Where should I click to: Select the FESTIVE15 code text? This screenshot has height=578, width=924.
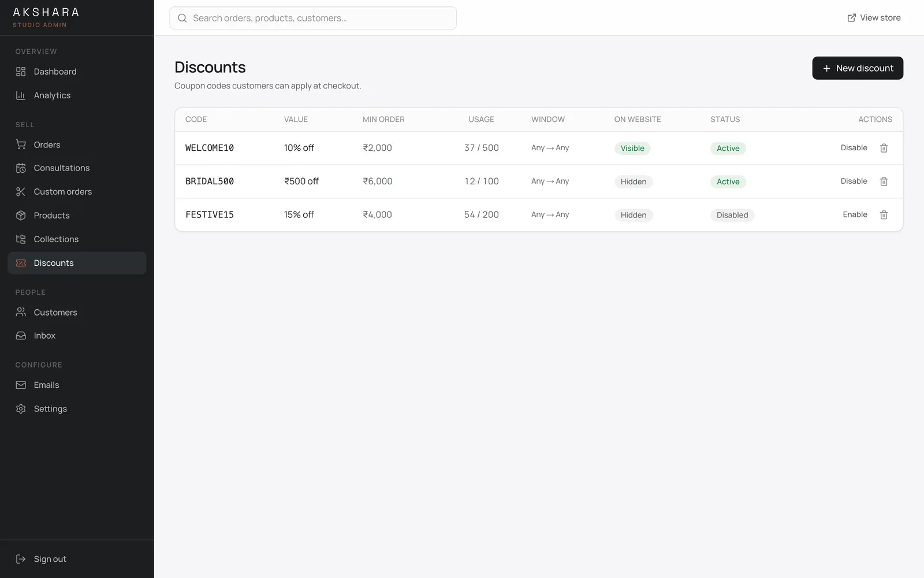[x=210, y=215]
